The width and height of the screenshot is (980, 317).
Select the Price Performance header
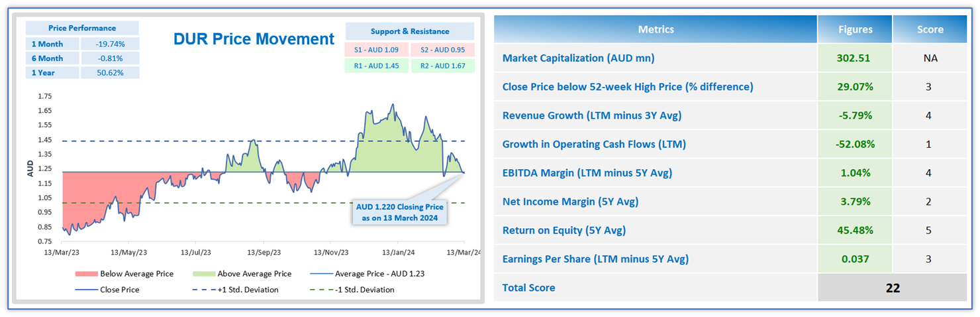82,28
